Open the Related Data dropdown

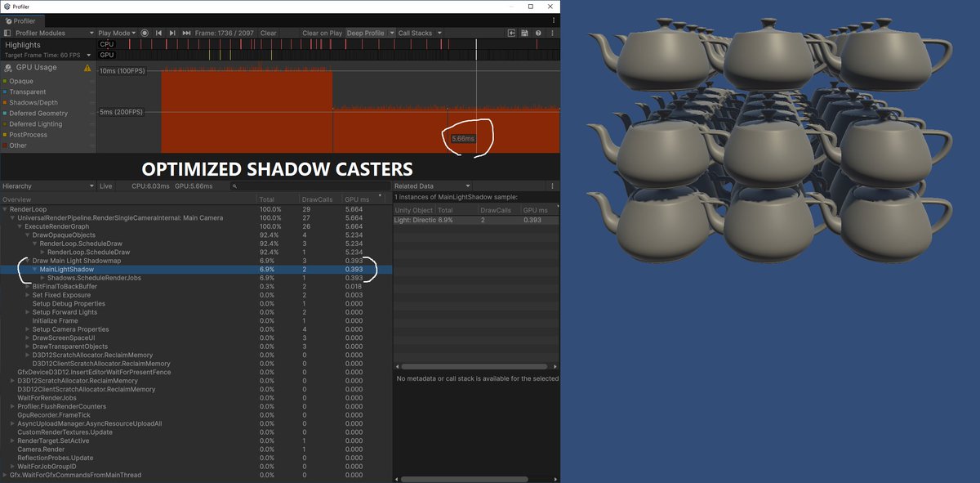(x=432, y=186)
